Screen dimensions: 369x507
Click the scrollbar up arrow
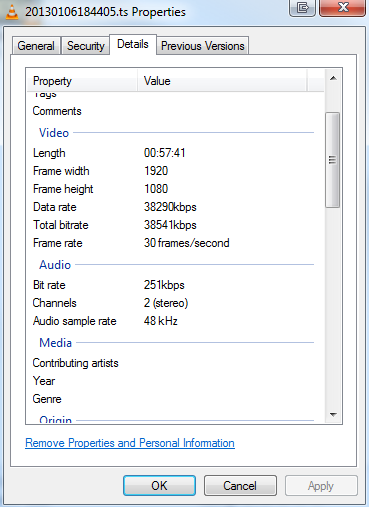coord(333,79)
